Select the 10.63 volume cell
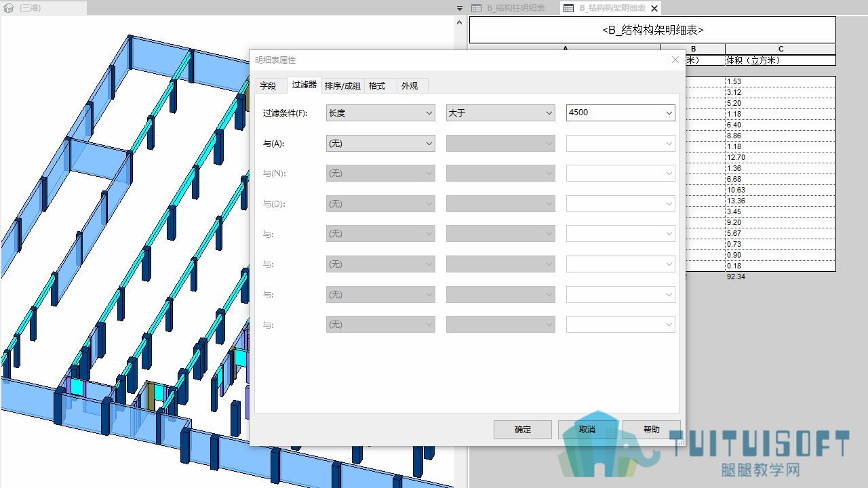Viewport: 868px width, 488px height. [x=781, y=190]
